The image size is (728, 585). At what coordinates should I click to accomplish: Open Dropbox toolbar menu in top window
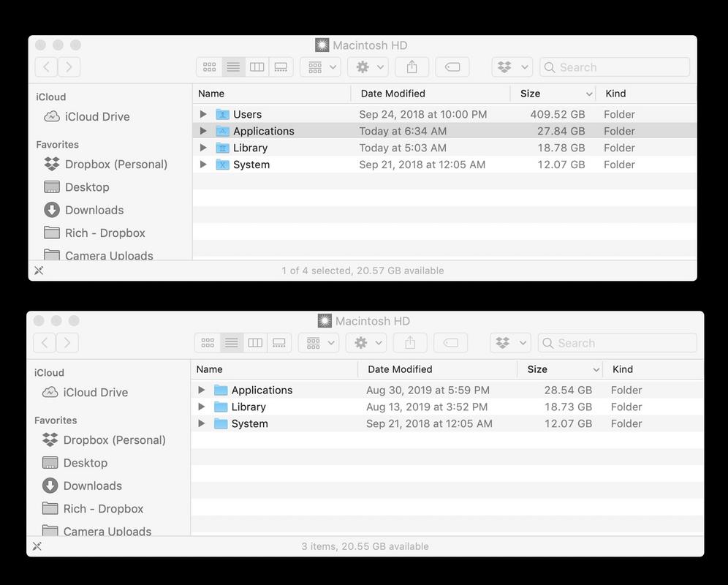pyautogui.click(x=512, y=67)
